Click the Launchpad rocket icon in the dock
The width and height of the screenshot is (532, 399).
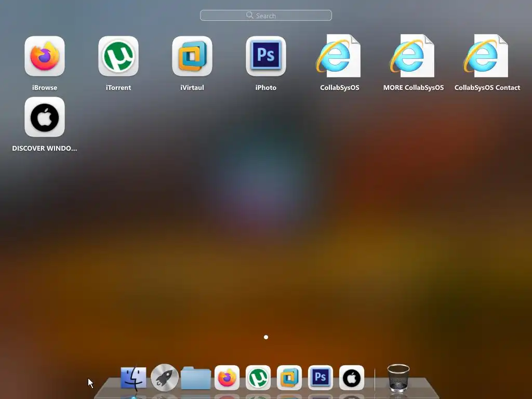(165, 378)
